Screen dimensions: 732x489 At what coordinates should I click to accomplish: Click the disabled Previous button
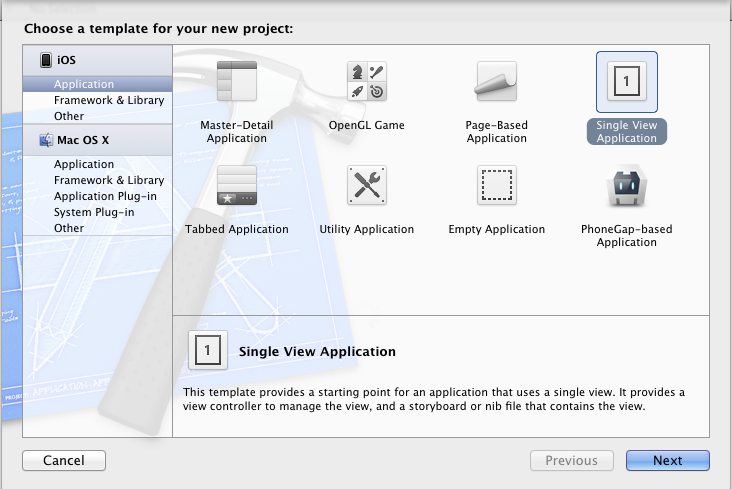coord(571,461)
